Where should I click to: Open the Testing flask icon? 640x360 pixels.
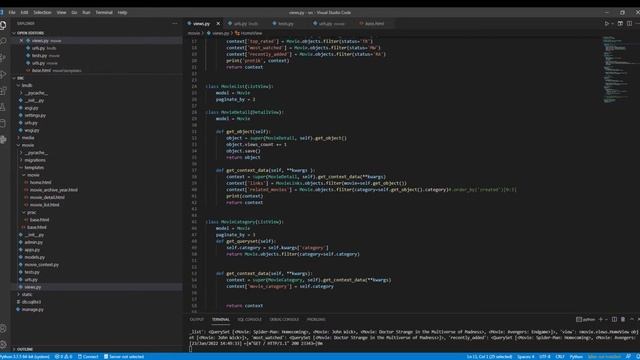3,107
